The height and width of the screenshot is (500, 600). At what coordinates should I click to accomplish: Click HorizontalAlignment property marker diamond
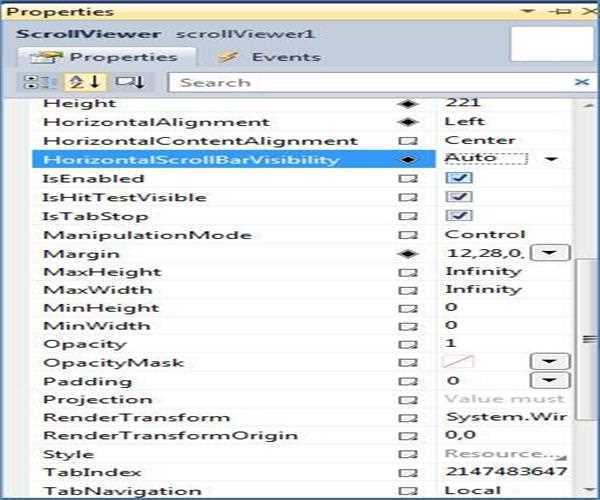pyautogui.click(x=408, y=122)
